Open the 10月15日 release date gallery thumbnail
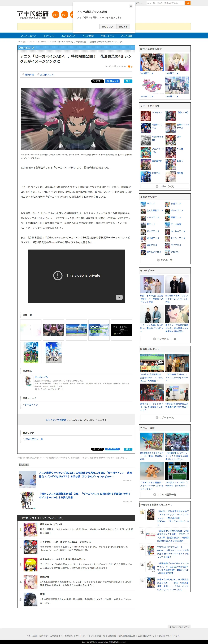Image resolution: width=208 pixels, height=644 pixels. coord(99,330)
